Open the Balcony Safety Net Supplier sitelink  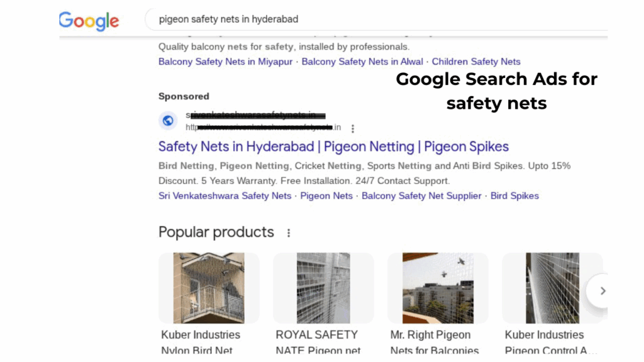tap(421, 196)
